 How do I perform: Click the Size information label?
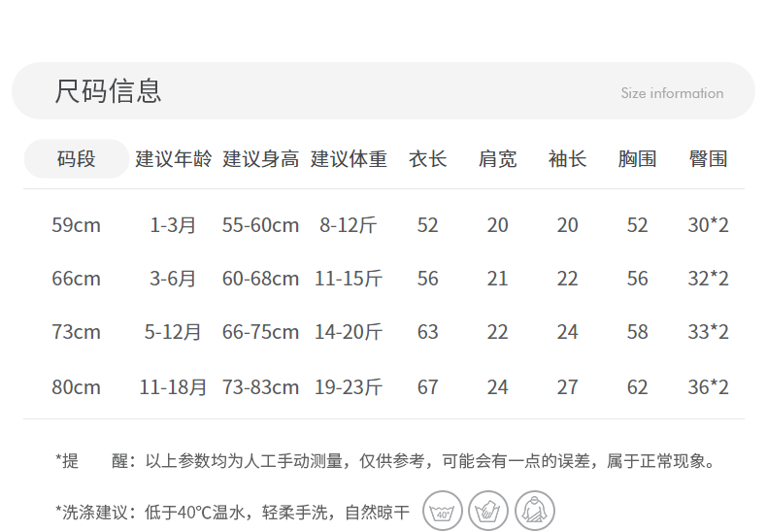point(672,93)
